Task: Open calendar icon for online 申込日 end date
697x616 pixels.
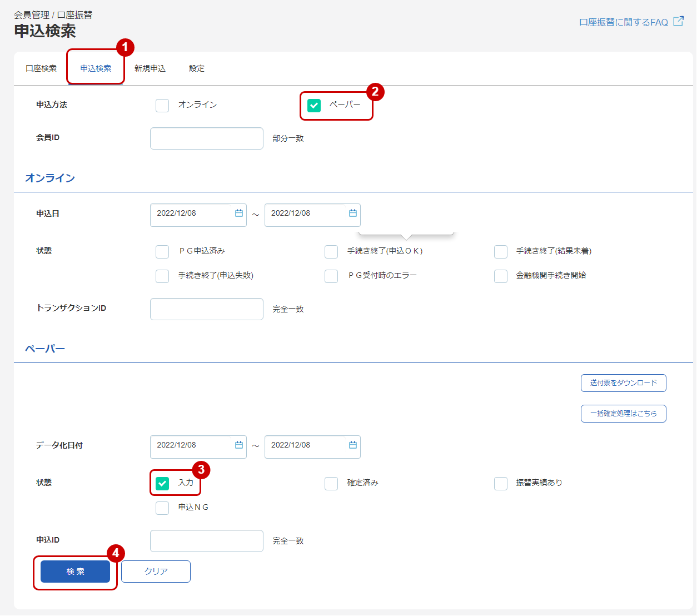Action: [352, 213]
